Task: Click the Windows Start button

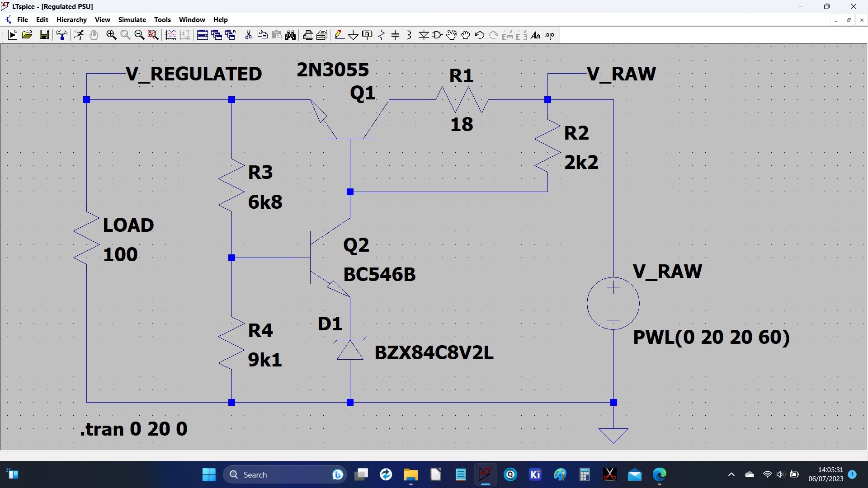Action: tap(209, 474)
